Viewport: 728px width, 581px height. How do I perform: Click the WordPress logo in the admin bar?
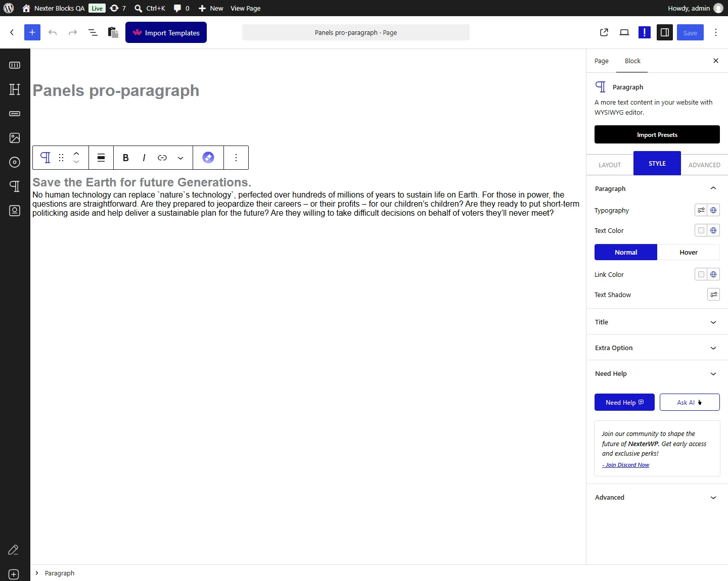9,8
